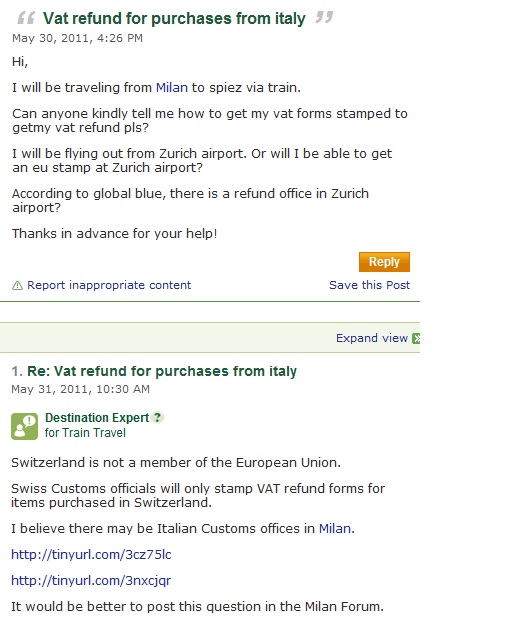The height and width of the screenshot is (621, 529).
Task: Open the Destination Expert profile label
Action: tap(97, 417)
